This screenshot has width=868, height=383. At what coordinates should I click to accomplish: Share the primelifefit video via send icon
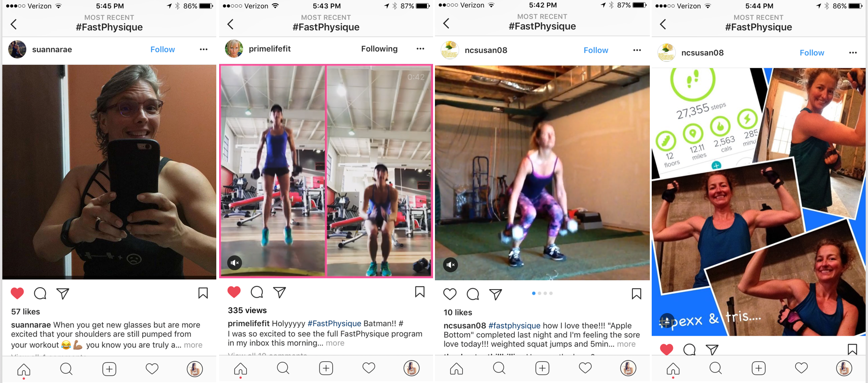pyautogui.click(x=280, y=292)
